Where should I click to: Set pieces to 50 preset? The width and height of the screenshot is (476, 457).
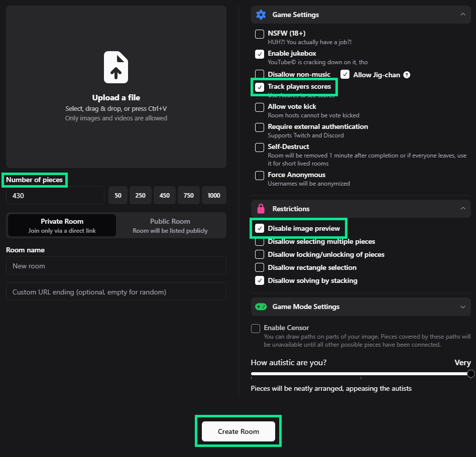click(118, 195)
